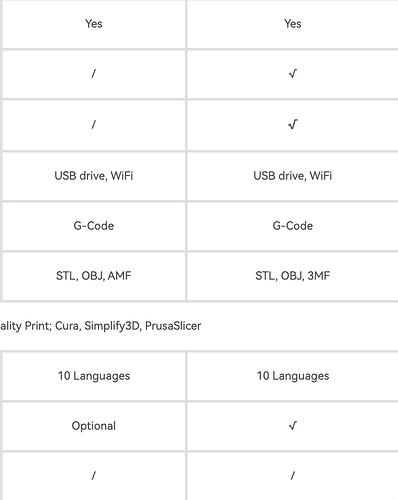
Task: Click the slash above the left USB drive cell
Action: [x=94, y=124]
